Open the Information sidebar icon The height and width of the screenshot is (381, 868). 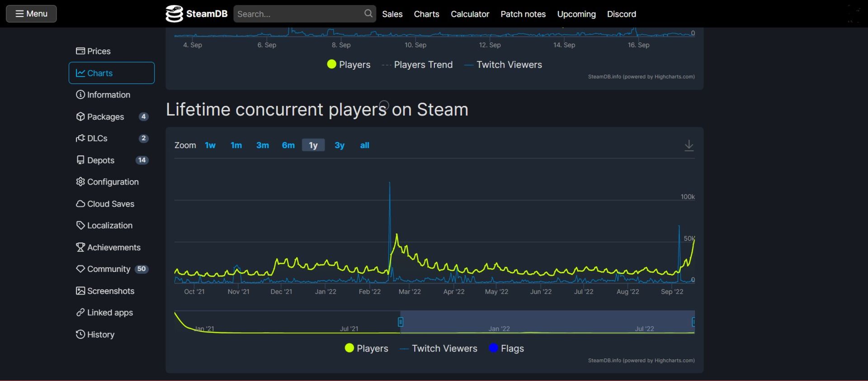pyautogui.click(x=80, y=95)
